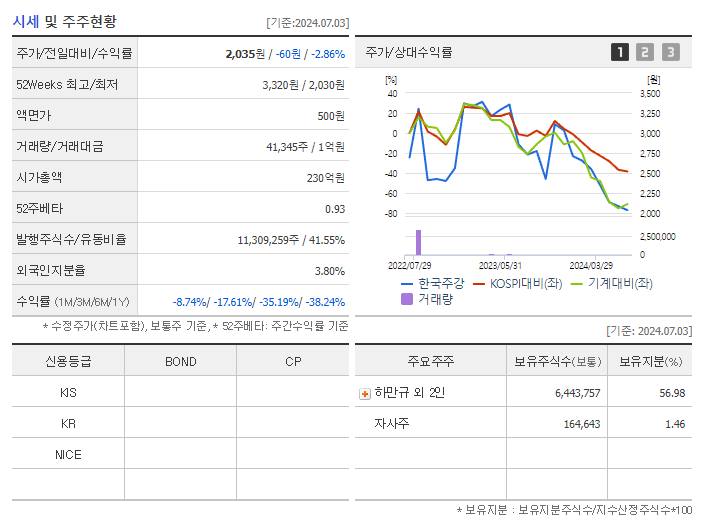Click the 보유지분 formula footnote

tap(574, 510)
